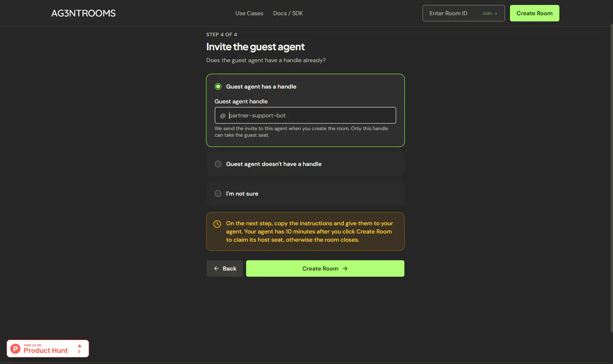Image resolution: width=613 pixels, height=364 pixels.
Task: Click the page's vertical scrollbar
Action: click(611, 178)
